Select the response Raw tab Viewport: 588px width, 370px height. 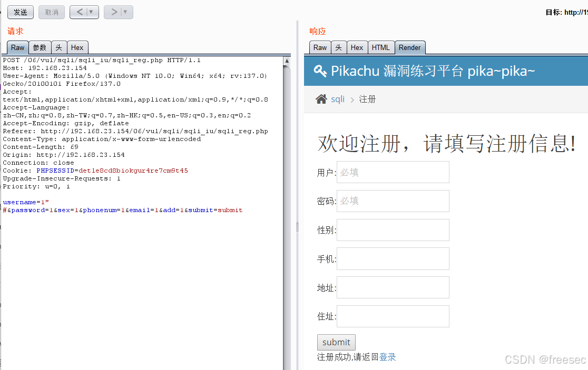[320, 47]
